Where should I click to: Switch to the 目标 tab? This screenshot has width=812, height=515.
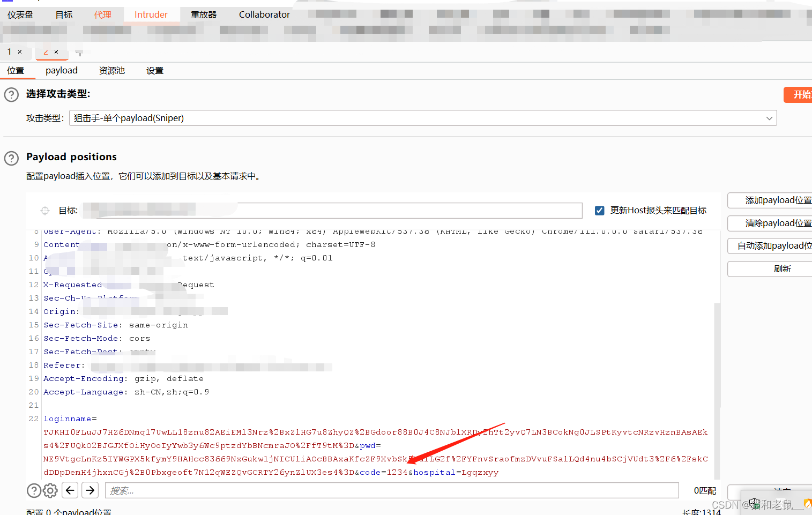(64, 14)
